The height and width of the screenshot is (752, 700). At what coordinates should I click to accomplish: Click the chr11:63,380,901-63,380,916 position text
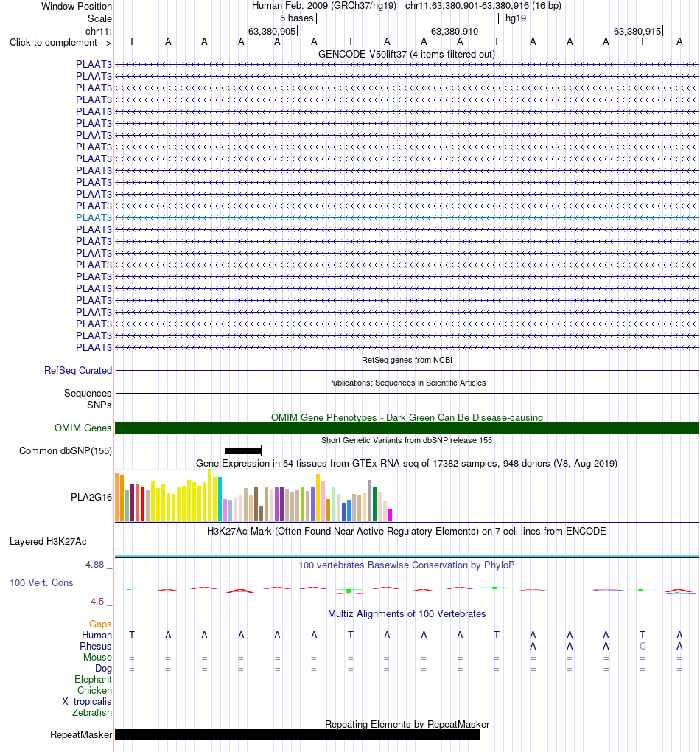coord(467,6)
